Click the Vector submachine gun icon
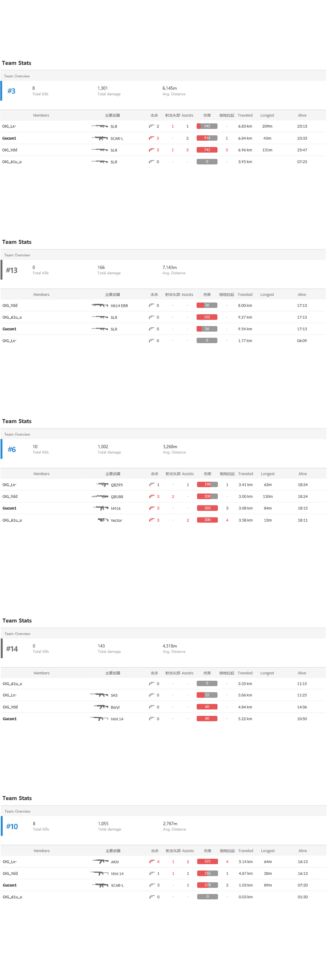Viewport: 327px width, 980px height. (x=103, y=520)
